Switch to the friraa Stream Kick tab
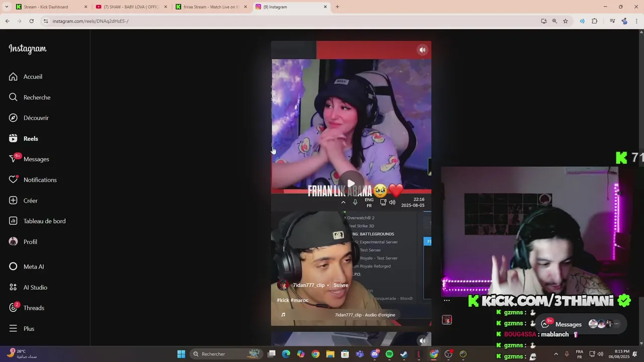644x362 pixels. click(x=211, y=7)
